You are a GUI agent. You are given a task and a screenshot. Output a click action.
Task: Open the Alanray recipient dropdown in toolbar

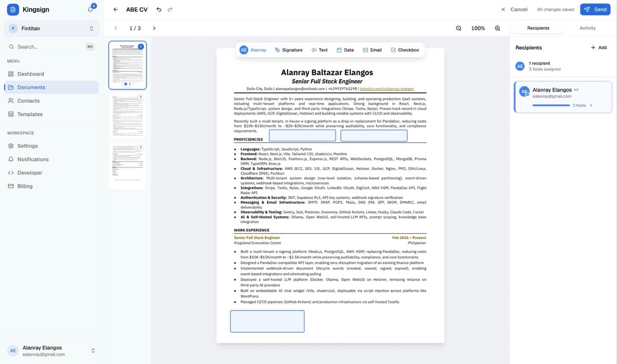253,50
